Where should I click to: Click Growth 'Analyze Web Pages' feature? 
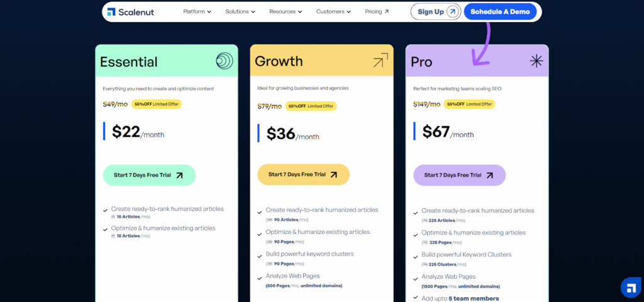coord(292,276)
